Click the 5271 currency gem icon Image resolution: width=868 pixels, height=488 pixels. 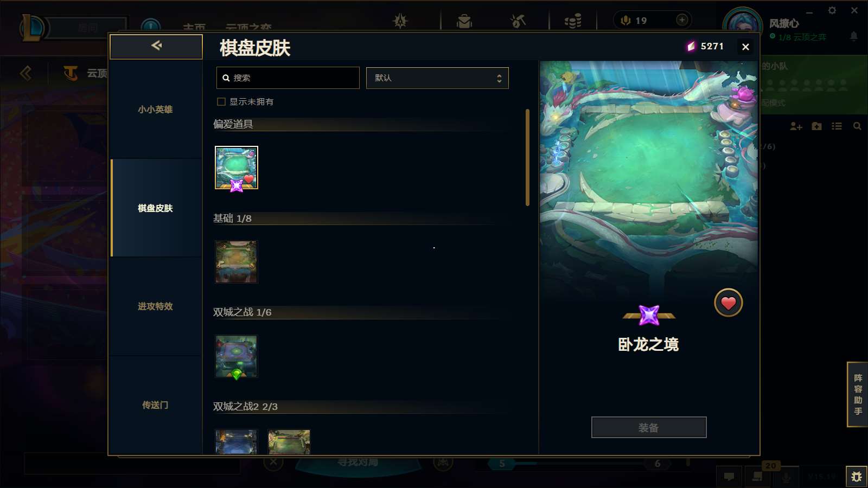point(691,47)
